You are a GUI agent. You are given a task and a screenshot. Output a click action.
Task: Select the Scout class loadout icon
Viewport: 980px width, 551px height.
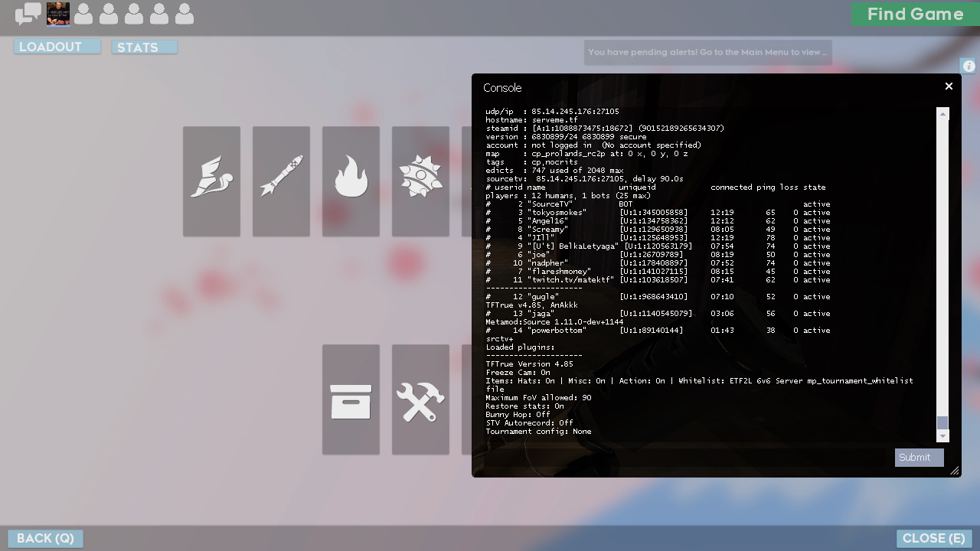pyautogui.click(x=211, y=181)
